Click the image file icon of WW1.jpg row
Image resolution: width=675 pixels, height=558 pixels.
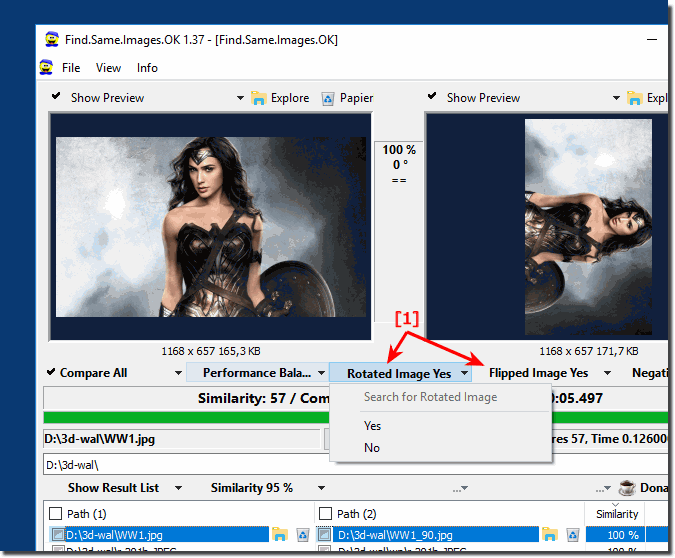(x=57, y=535)
